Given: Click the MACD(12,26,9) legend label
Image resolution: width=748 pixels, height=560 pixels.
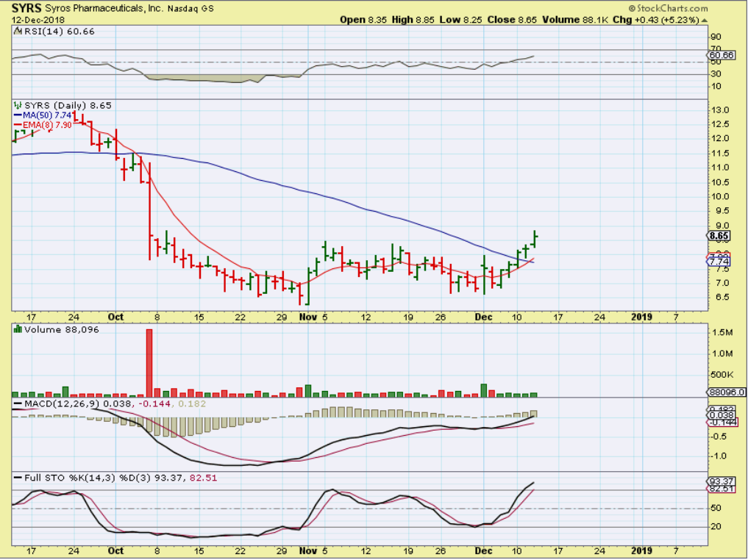Looking at the screenshot, I should pyautogui.click(x=63, y=404).
